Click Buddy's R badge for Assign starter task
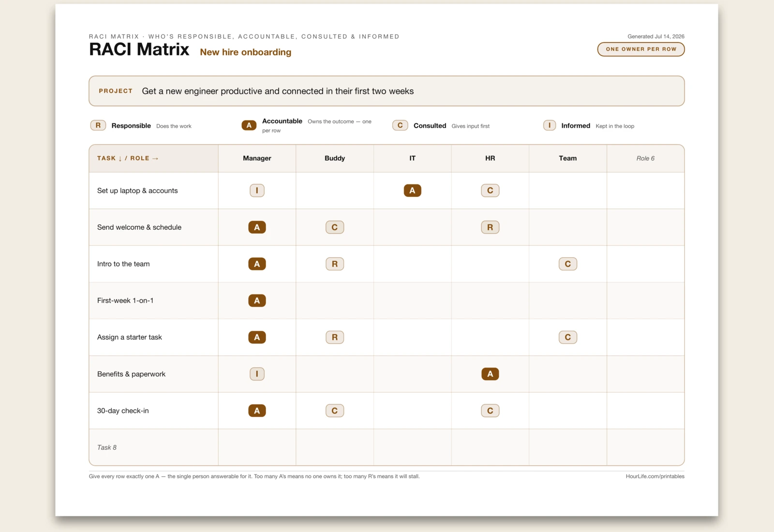Screen dimensions: 774x532 tap(335, 337)
